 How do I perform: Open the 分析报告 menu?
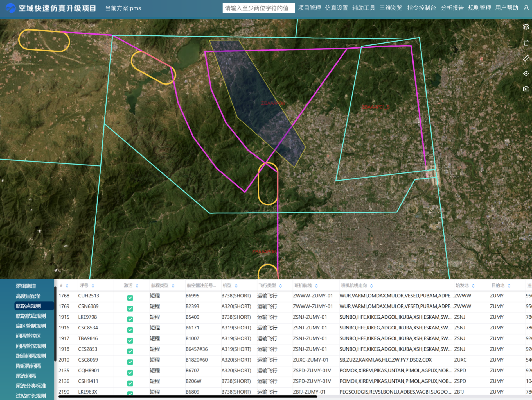[452, 8]
